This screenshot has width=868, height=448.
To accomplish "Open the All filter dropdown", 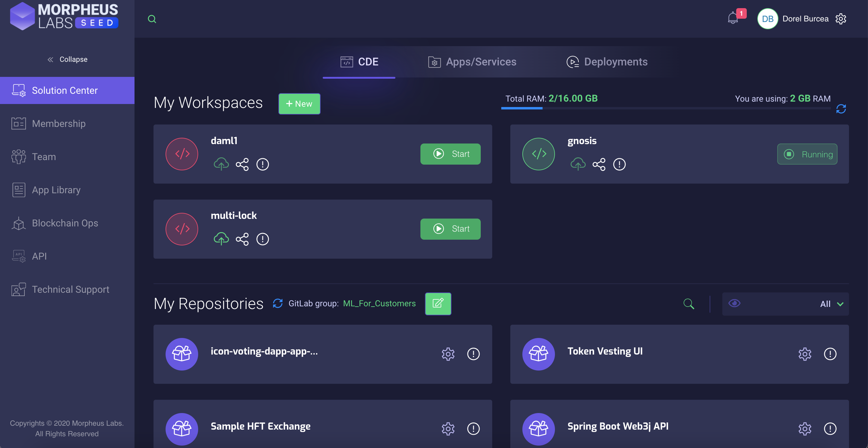I will pyautogui.click(x=831, y=304).
